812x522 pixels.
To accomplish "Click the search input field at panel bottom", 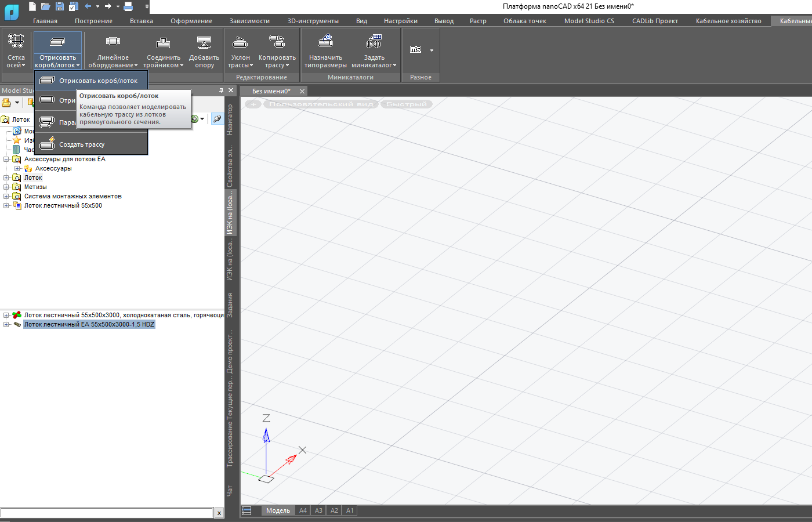I will pyautogui.click(x=107, y=513).
